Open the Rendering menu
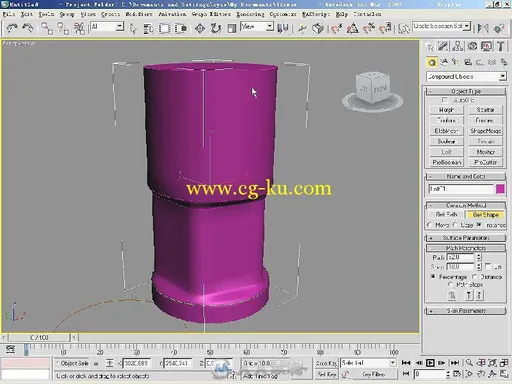 point(250,14)
